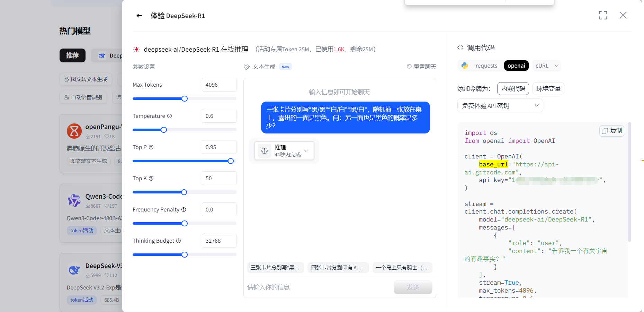
Task: Click the highlighted base_url text in code
Action: click(x=493, y=164)
